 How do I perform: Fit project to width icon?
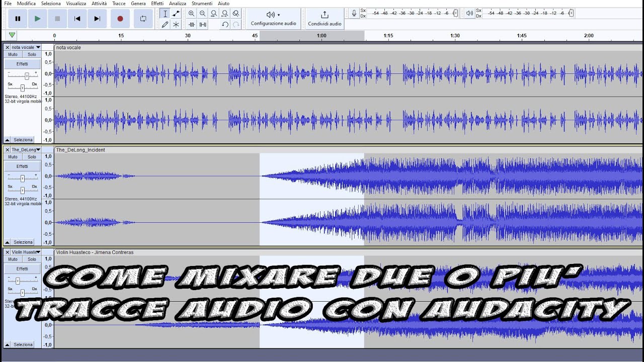point(225,14)
